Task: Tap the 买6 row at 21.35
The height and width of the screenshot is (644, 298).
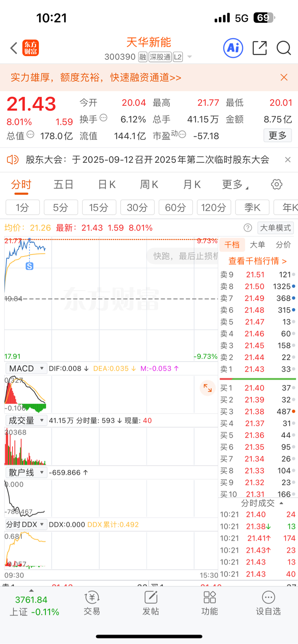Action: click(258, 447)
